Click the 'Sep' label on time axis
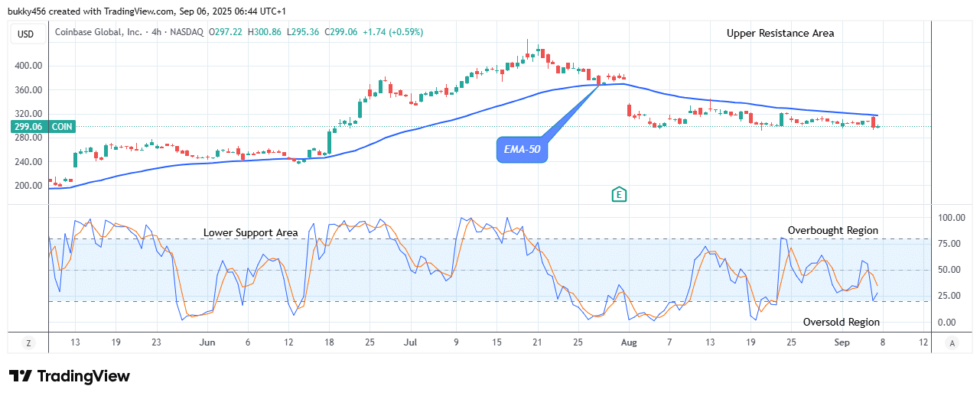The image size is (980, 399). tap(842, 343)
